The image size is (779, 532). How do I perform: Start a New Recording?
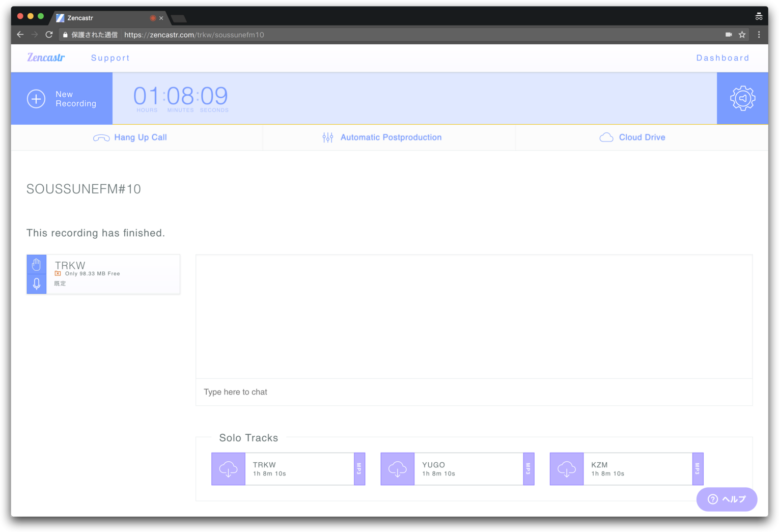[62, 99]
